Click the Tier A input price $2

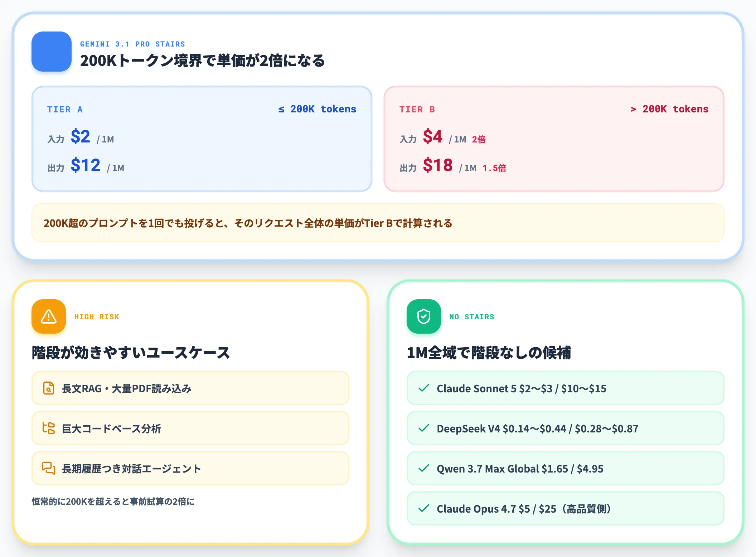click(x=80, y=137)
